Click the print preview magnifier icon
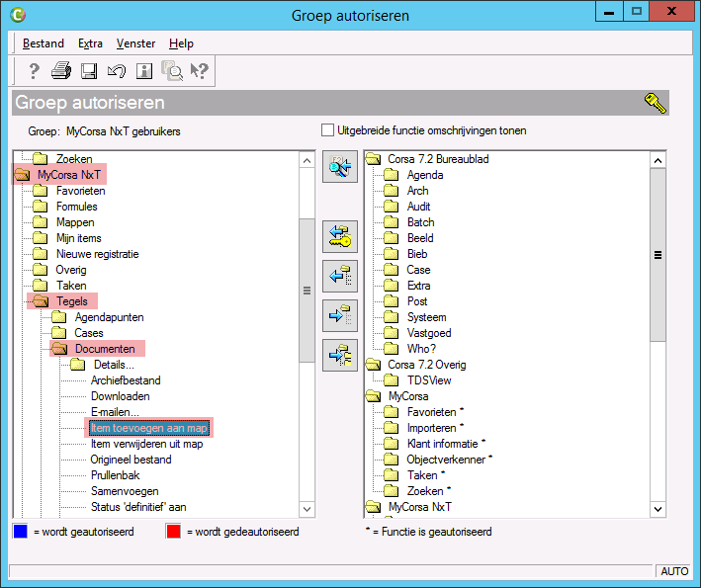This screenshot has height=588, width=701. coord(172,71)
